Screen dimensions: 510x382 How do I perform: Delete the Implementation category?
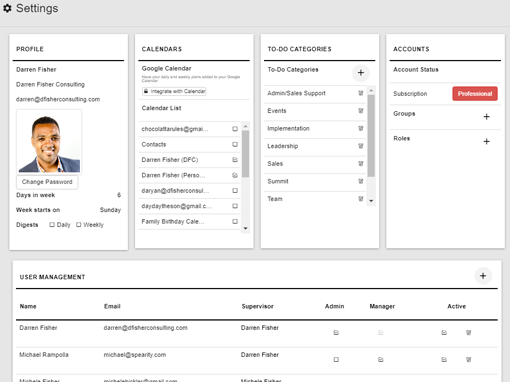coord(361,128)
